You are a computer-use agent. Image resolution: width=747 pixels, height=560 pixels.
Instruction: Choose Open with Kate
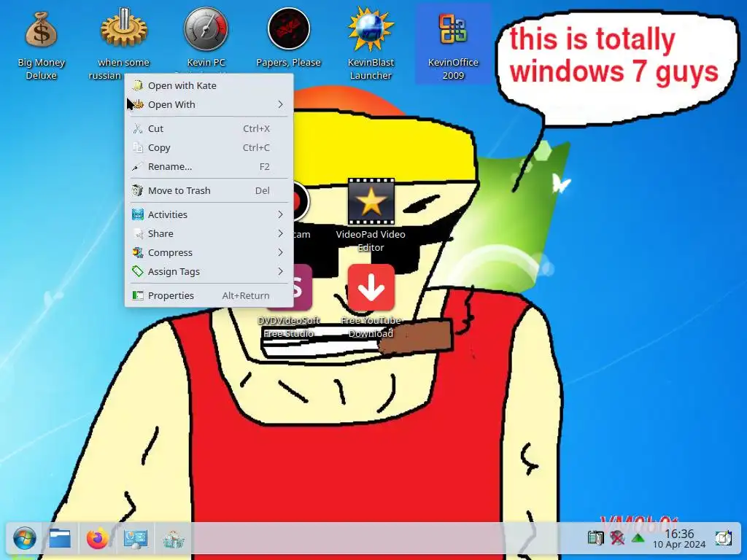point(209,86)
